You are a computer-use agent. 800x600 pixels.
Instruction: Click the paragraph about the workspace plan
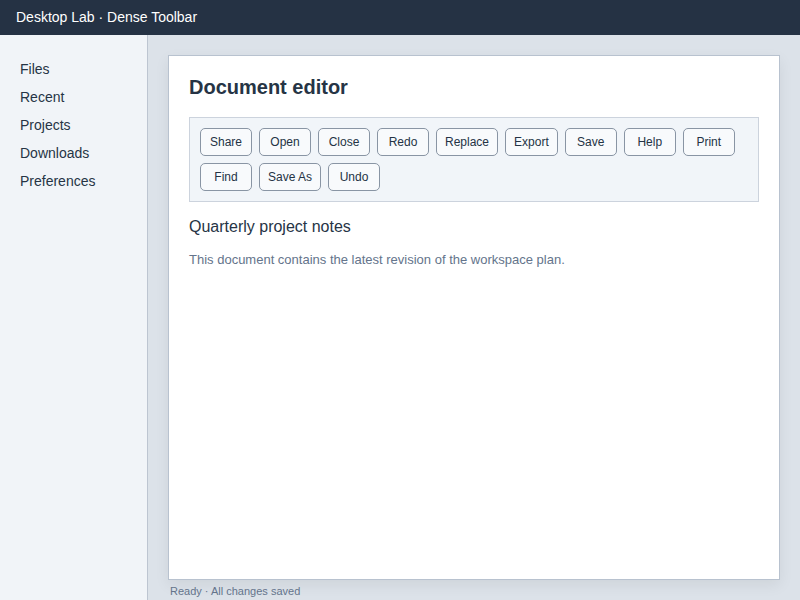click(377, 260)
